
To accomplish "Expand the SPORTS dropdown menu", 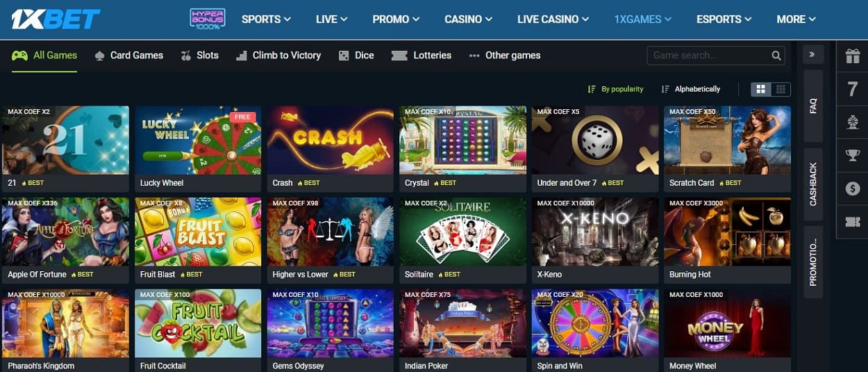I will coord(266,19).
